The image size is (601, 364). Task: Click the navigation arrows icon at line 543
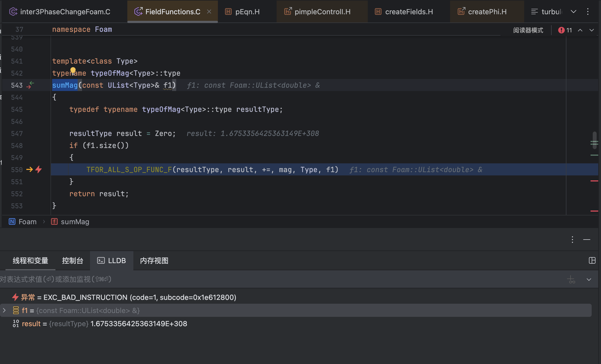30,85
